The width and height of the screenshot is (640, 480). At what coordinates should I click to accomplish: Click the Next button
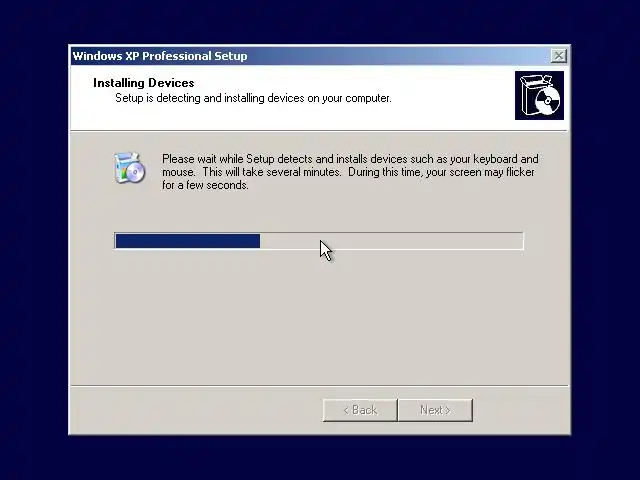[435, 410]
